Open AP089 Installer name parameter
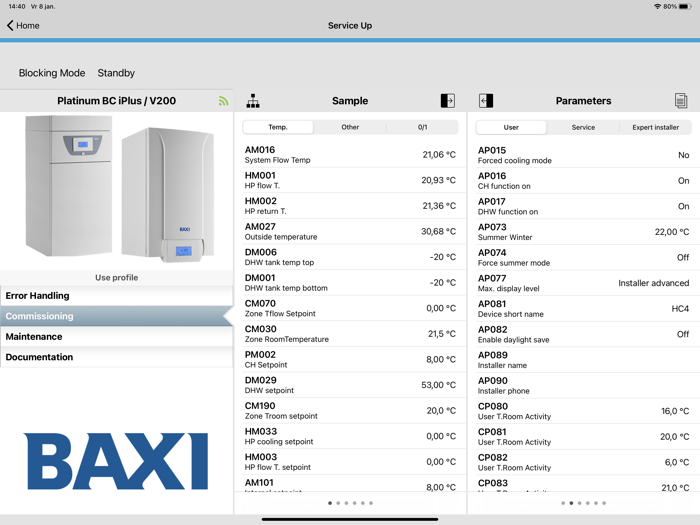The height and width of the screenshot is (525, 700). pyautogui.click(x=583, y=360)
